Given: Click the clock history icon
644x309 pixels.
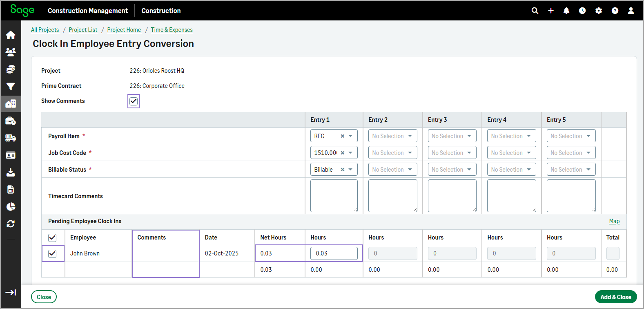Looking at the screenshot, I should click(x=582, y=11).
